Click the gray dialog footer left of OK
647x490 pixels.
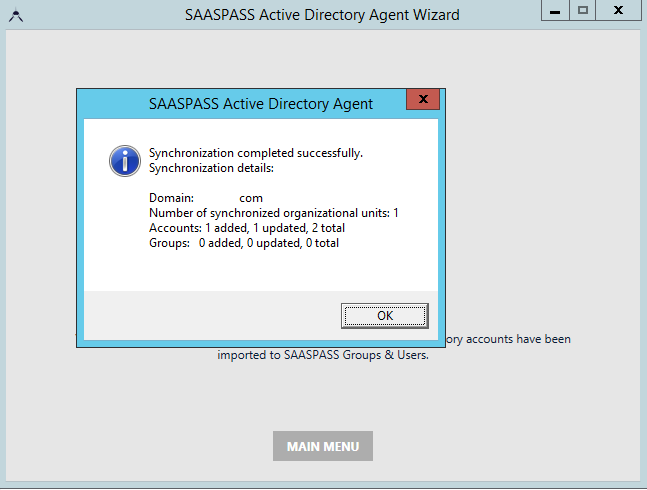coord(200,315)
